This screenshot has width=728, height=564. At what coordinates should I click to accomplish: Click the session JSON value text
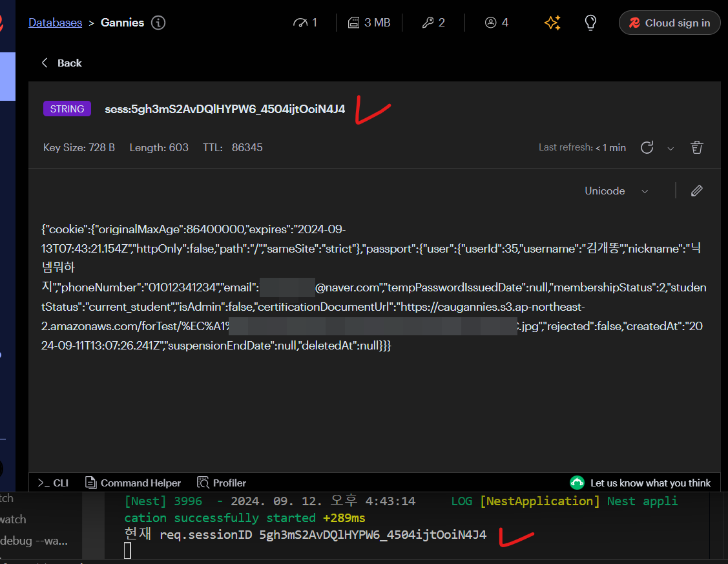pos(374,287)
